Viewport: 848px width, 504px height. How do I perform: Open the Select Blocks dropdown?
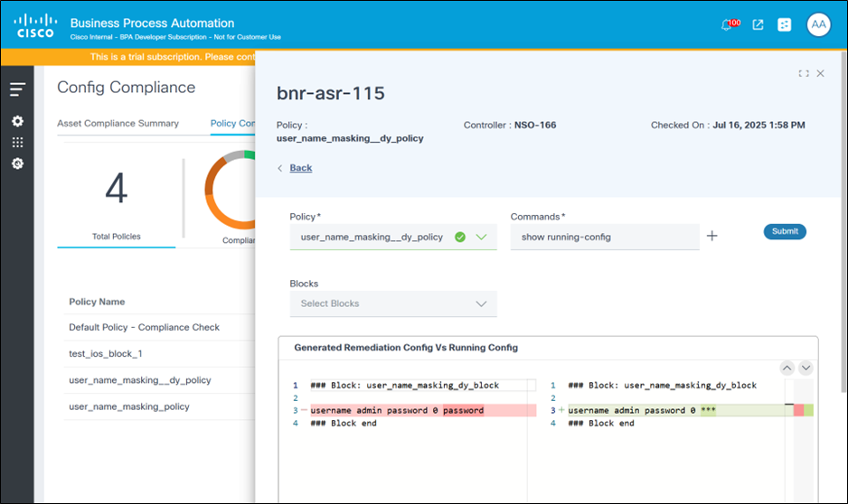(392, 303)
